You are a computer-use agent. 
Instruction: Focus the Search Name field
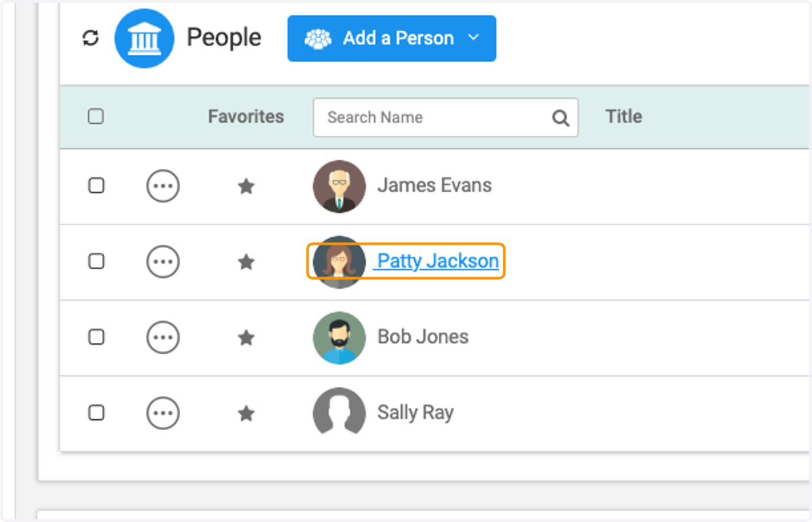pyautogui.click(x=445, y=117)
